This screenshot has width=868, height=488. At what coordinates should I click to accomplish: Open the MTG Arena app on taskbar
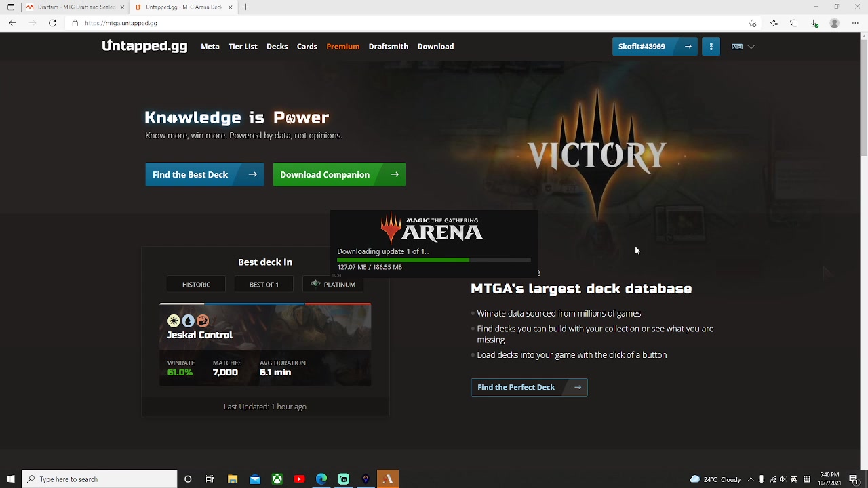(388, 479)
